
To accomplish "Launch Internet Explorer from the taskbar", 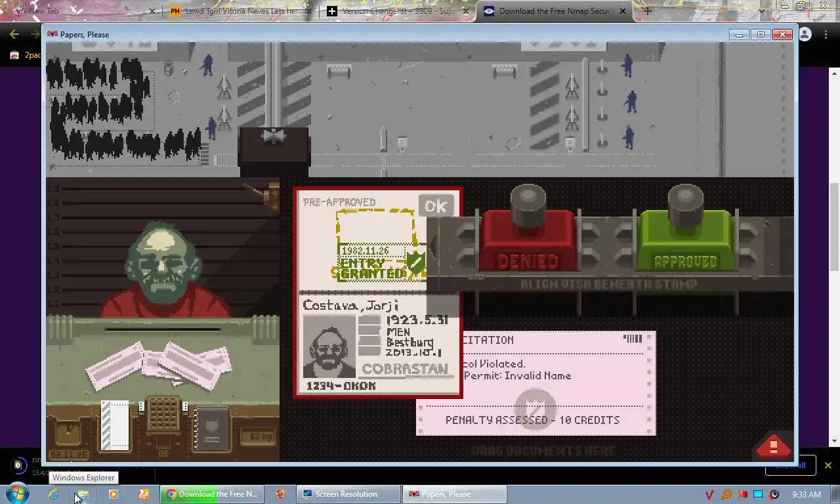I will pos(53,494).
